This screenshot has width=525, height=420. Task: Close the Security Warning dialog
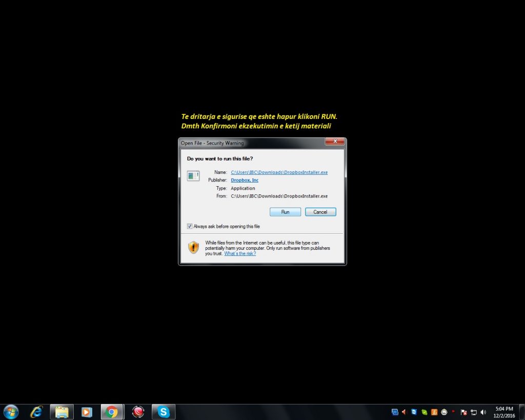(x=334, y=142)
